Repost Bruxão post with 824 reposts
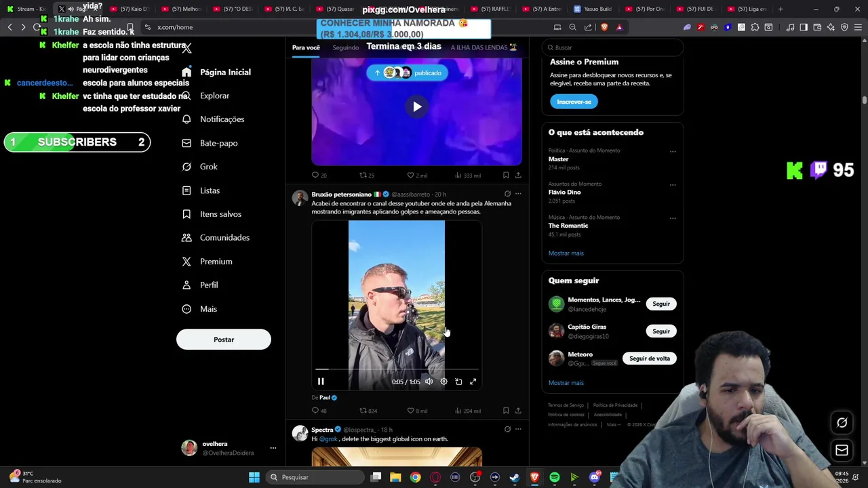The width and height of the screenshot is (868, 488). (368, 411)
